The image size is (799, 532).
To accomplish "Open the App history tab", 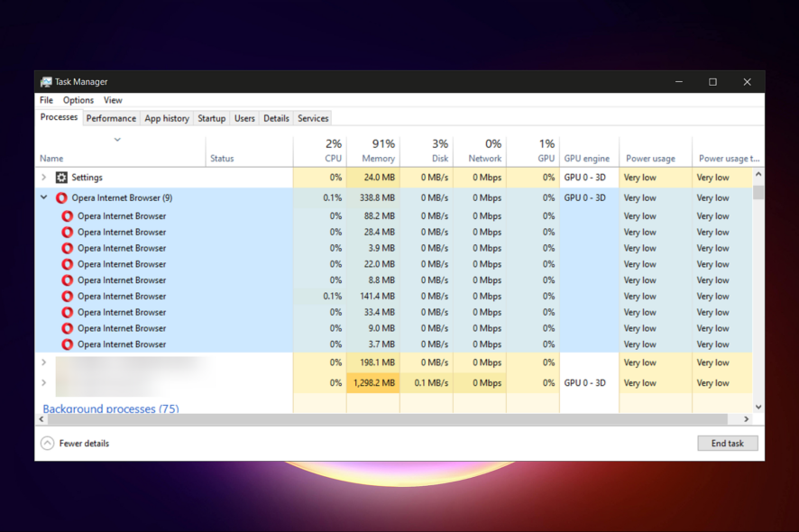I will [167, 118].
